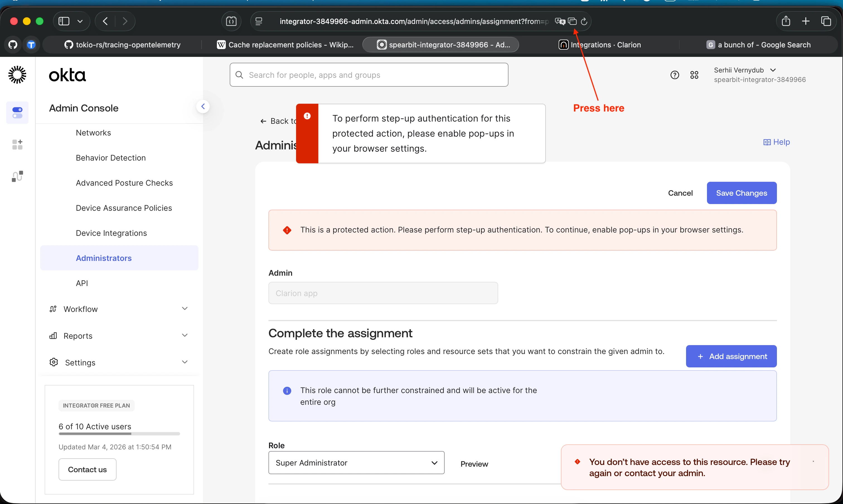Click the pinned GitHub tab icon
The height and width of the screenshot is (504, 843).
tap(13, 45)
